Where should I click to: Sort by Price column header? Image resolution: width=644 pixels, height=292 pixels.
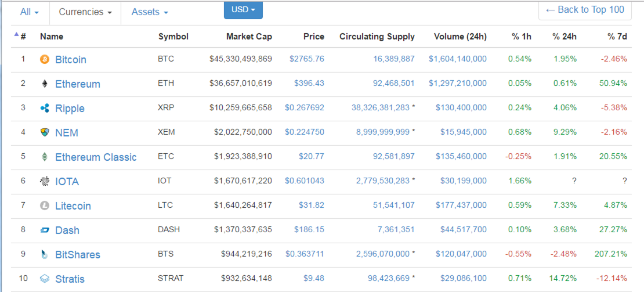(314, 37)
